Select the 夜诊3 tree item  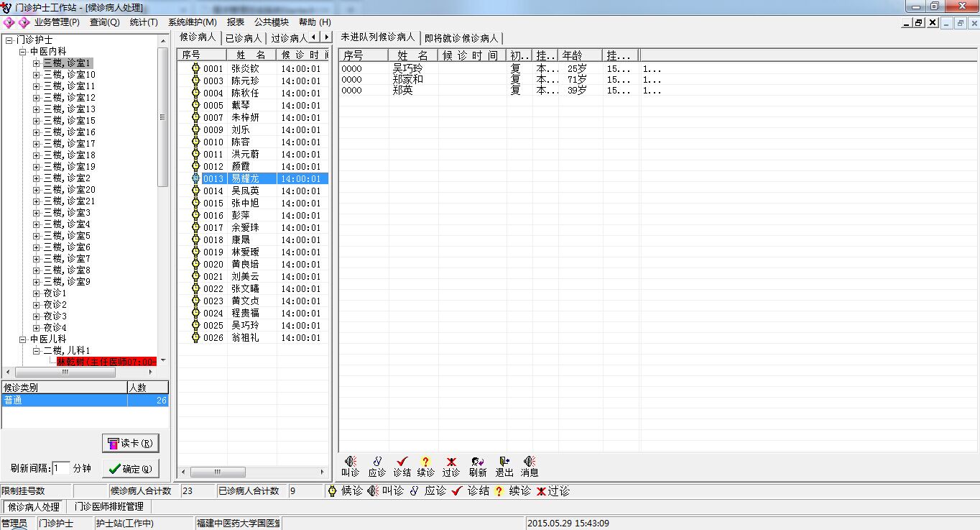click(55, 316)
